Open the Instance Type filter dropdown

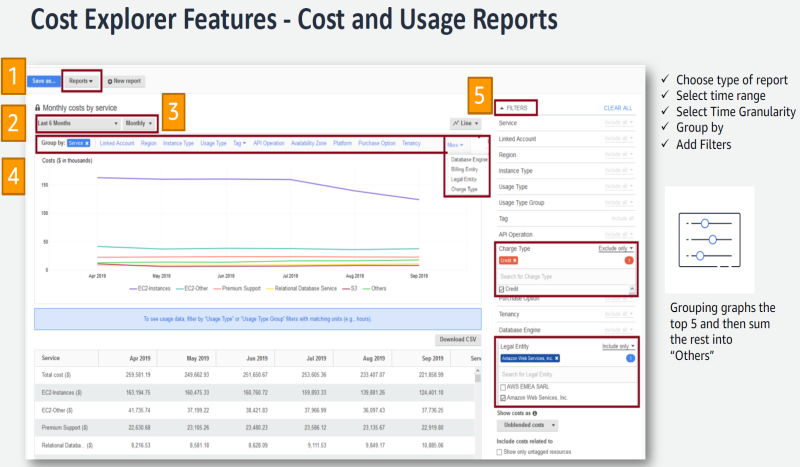click(619, 170)
